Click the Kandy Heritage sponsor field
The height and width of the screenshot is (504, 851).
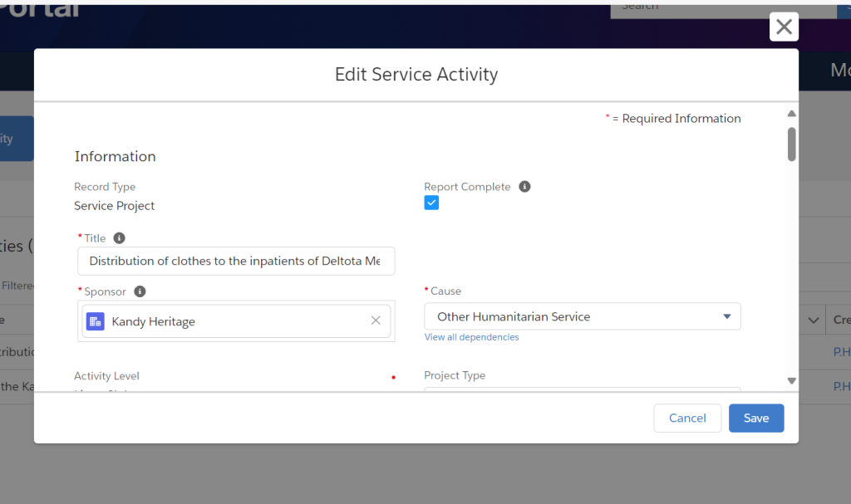[236, 321]
